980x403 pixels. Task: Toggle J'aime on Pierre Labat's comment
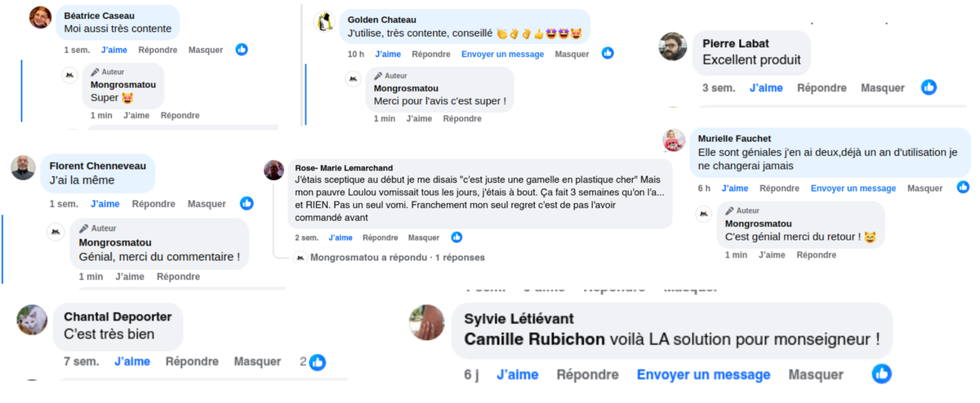[766, 88]
